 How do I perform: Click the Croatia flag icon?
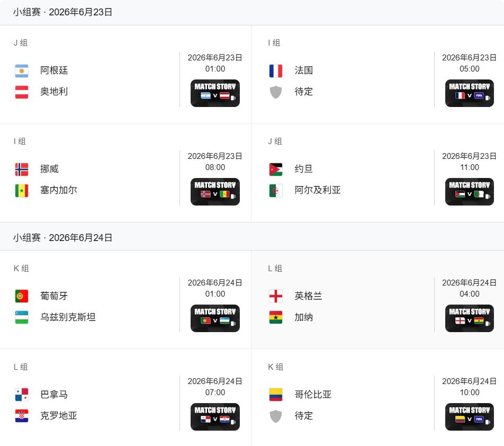click(x=22, y=416)
